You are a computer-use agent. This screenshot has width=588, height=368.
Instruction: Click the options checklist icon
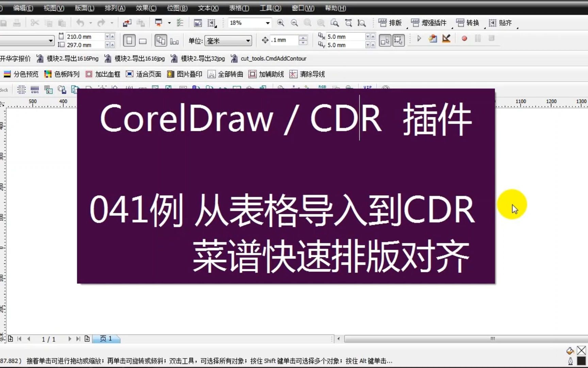(x=180, y=23)
